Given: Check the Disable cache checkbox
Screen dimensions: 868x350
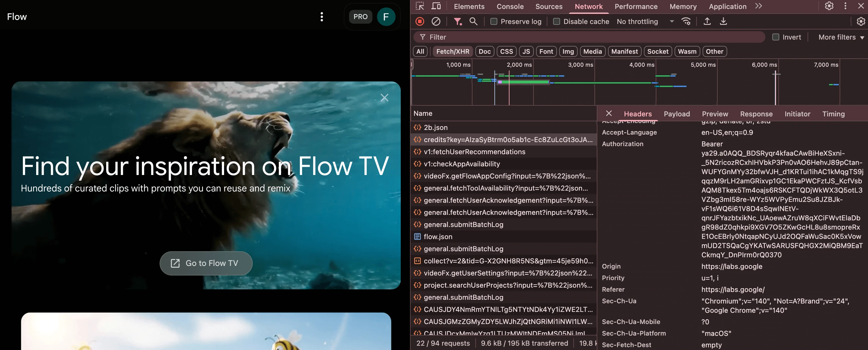Looking at the screenshot, I should (557, 22).
